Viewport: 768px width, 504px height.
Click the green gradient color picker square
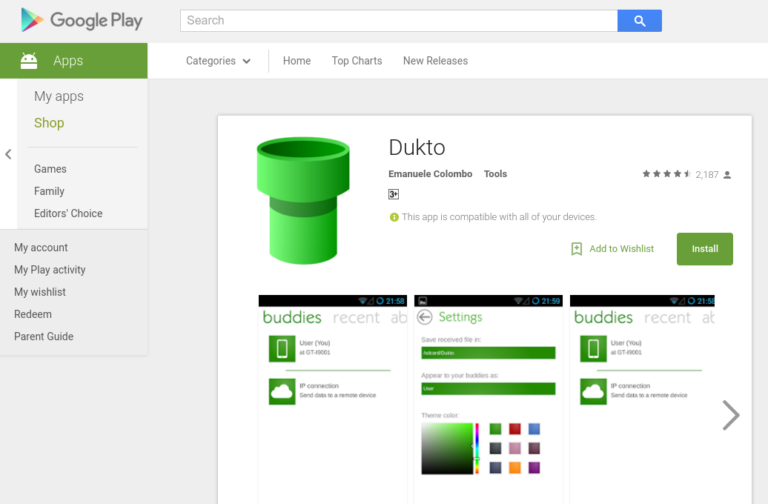pyautogui.click(x=447, y=449)
